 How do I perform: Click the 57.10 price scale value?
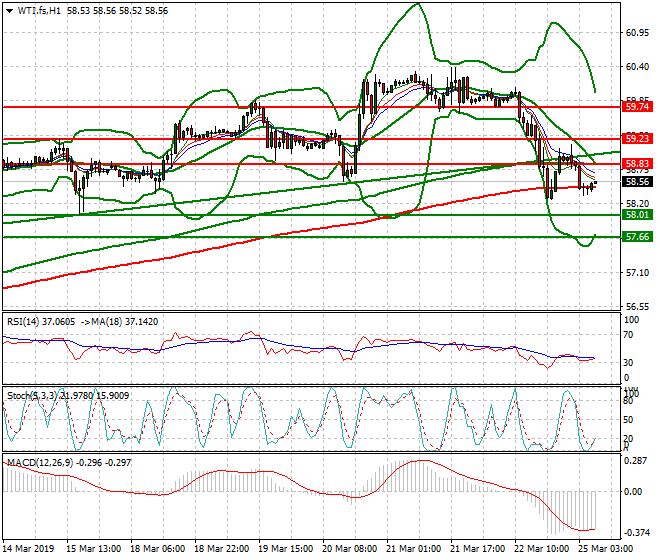click(637, 273)
